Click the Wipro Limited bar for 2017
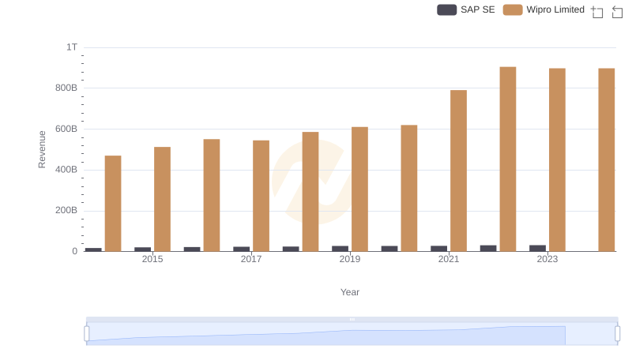The image size is (632, 364). [x=261, y=196]
